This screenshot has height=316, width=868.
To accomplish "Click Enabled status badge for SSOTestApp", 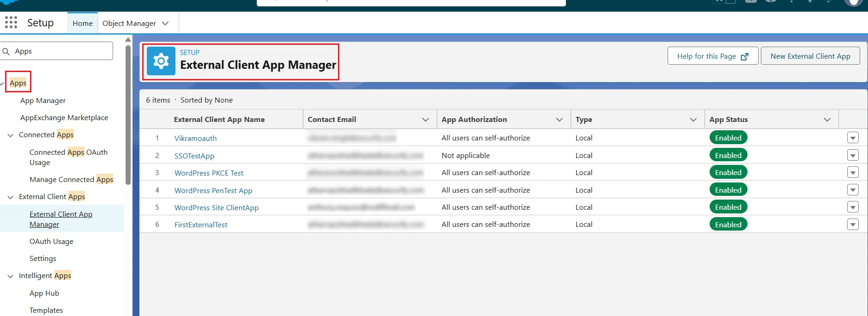I will click(728, 155).
